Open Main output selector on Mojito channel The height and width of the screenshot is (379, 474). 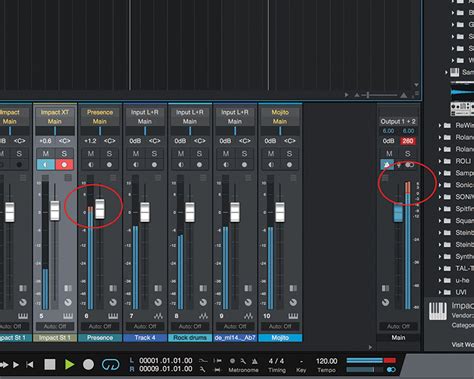(x=280, y=121)
